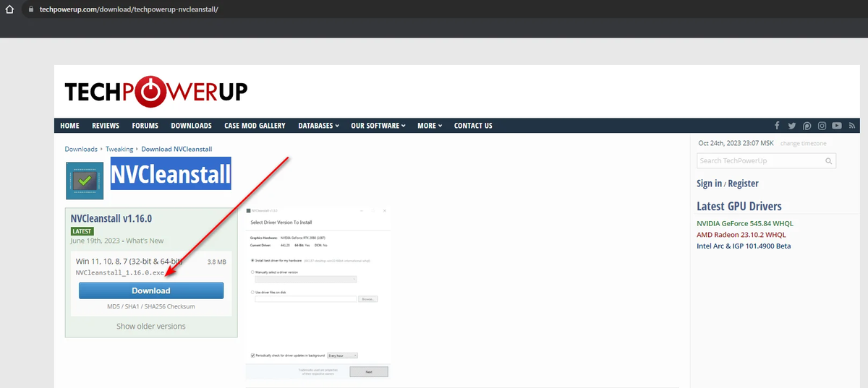
Task: Click Latest GPU Drivers heading
Action: 739,206
